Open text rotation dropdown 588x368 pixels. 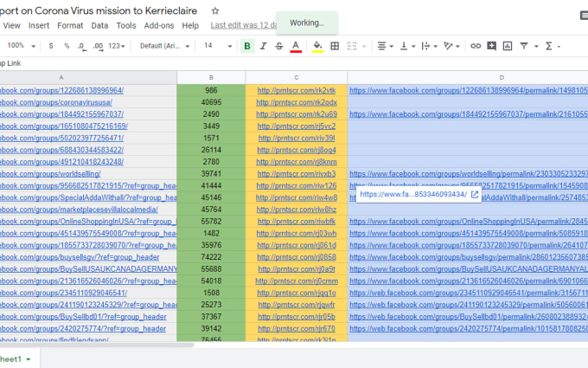[451, 46]
